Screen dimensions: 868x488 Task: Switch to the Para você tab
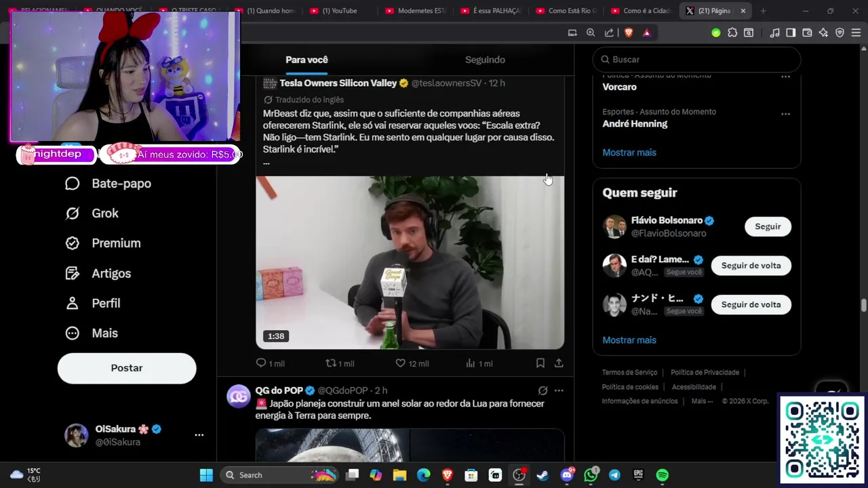pyautogui.click(x=307, y=60)
